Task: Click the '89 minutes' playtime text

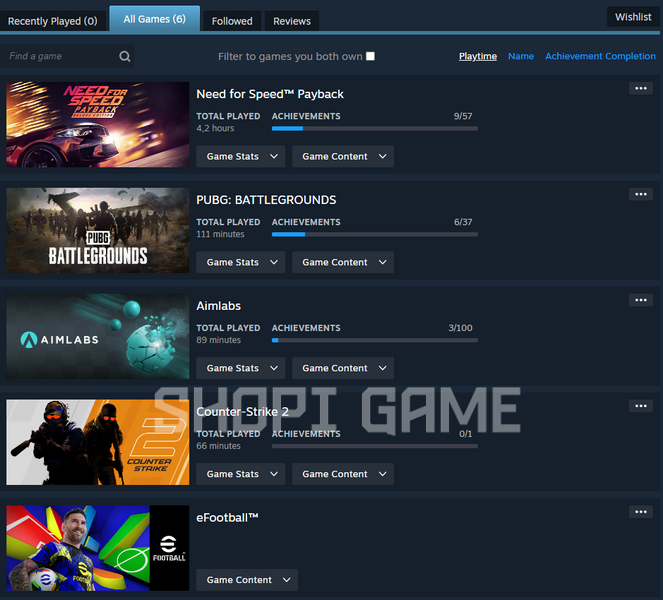Action: [x=218, y=340]
